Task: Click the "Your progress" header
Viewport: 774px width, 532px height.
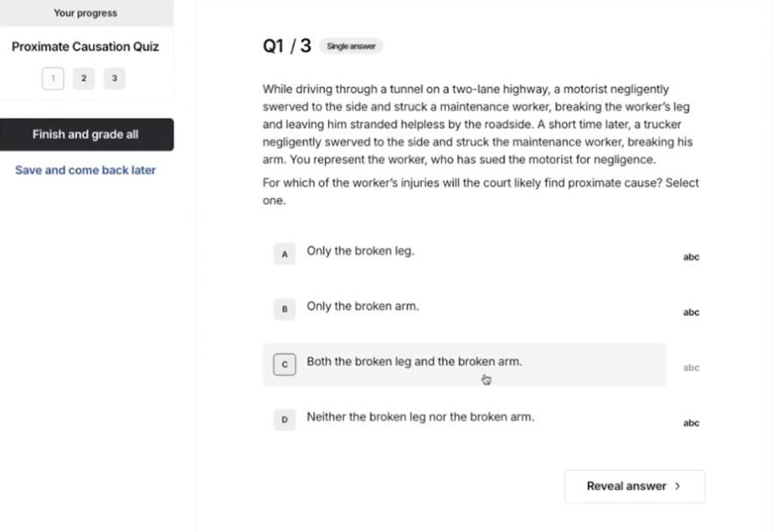Action: click(85, 13)
